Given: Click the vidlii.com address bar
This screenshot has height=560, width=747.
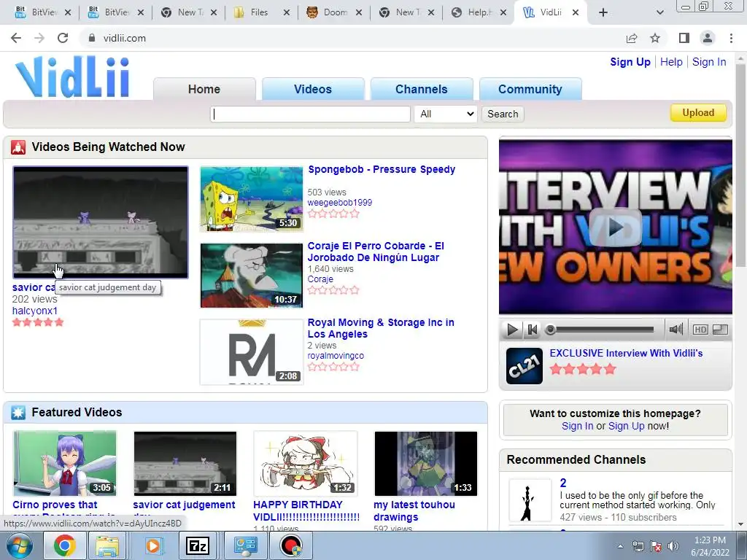Looking at the screenshot, I should pos(352,38).
